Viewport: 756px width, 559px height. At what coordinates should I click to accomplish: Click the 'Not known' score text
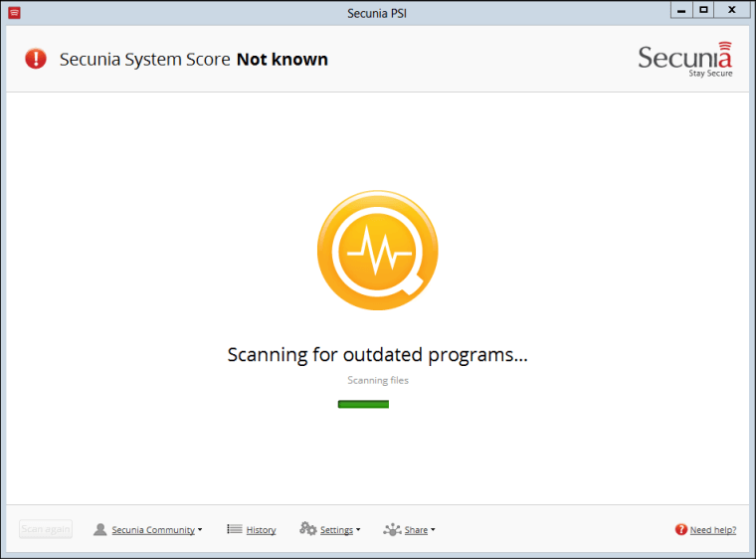point(283,60)
